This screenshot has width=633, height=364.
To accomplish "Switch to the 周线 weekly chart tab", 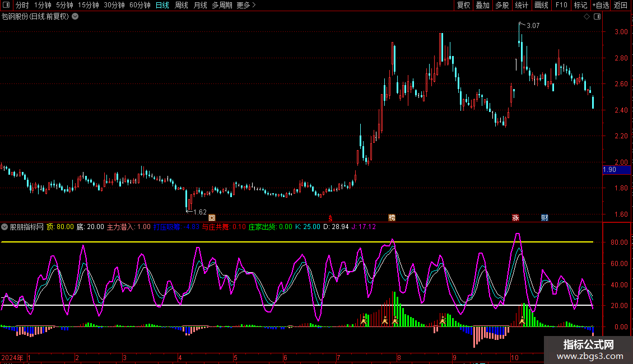I will (x=181, y=5).
